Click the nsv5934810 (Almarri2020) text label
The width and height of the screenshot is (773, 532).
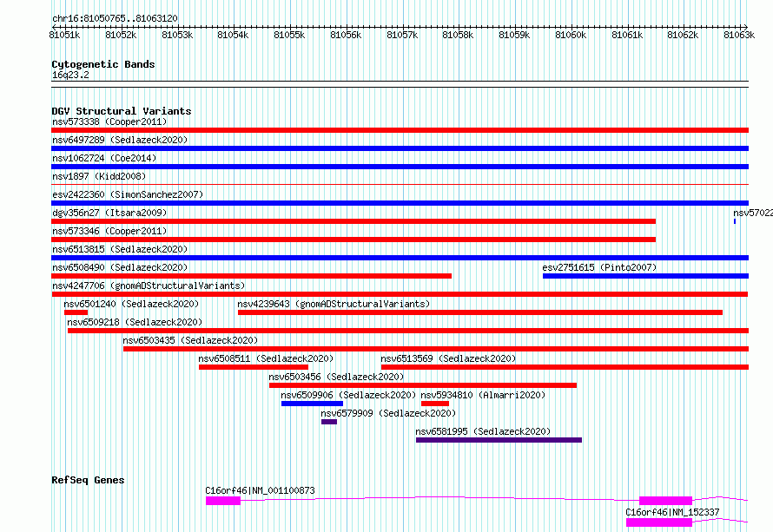(x=483, y=395)
